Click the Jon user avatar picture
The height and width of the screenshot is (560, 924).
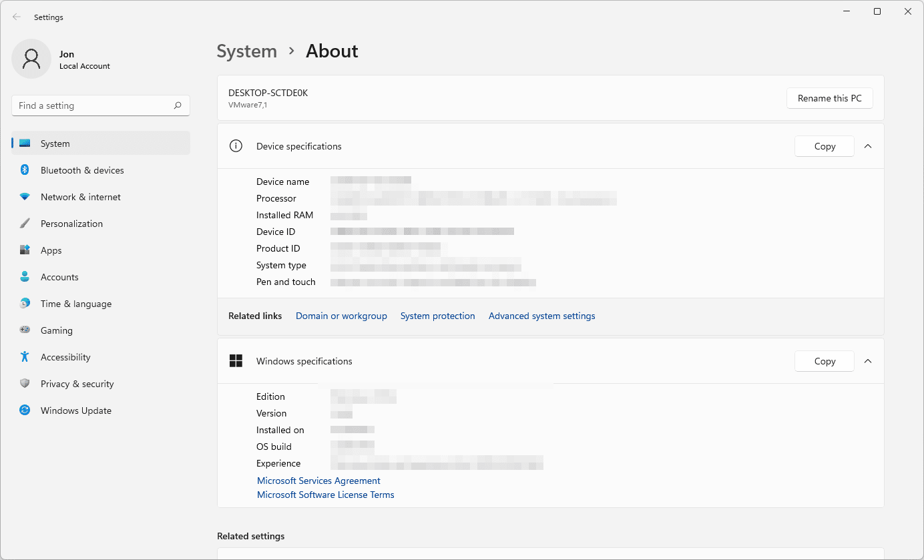[x=31, y=59]
